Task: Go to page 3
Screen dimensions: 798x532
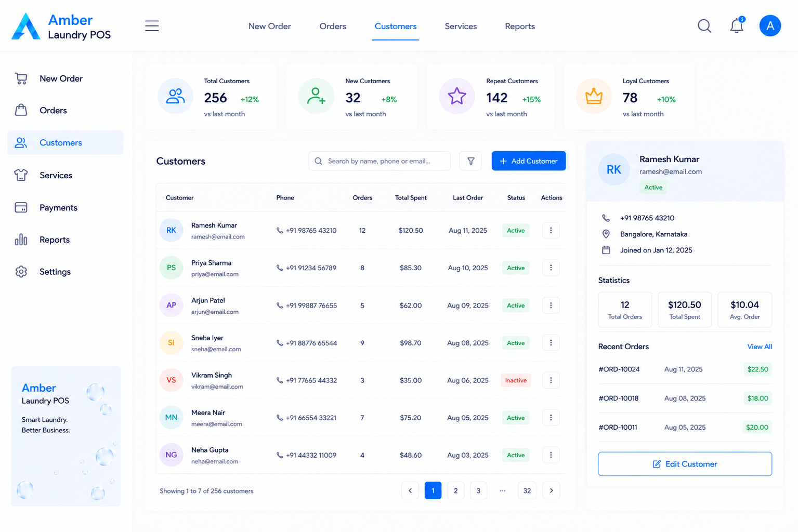Action: click(478, 490)
